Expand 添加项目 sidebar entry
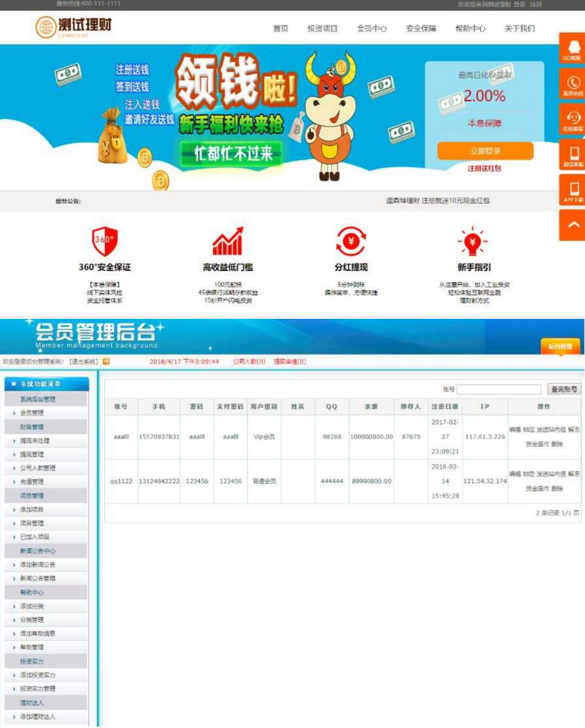Image resolution: width=585 pixels, height=728 pixels. click(37, 510)
